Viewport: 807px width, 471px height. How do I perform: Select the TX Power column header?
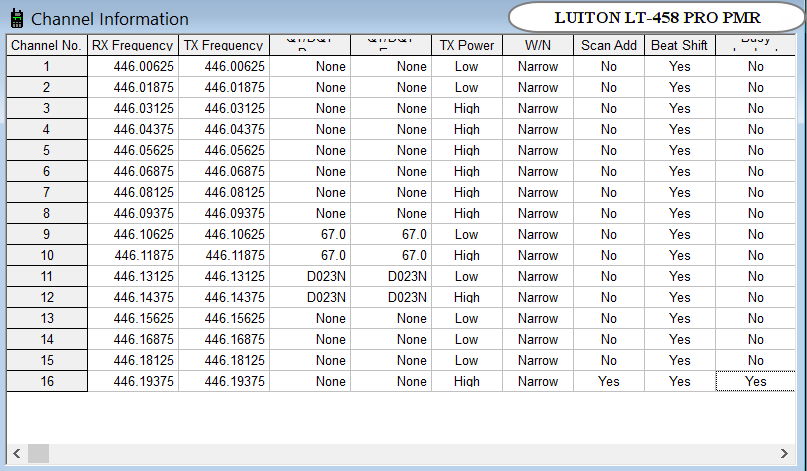[467, 45]
